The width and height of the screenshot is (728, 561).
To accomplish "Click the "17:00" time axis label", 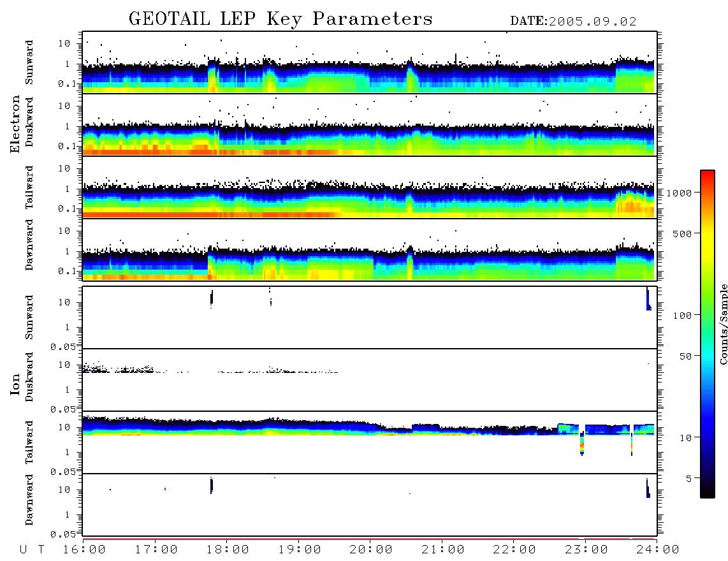I will pos(156,550).
